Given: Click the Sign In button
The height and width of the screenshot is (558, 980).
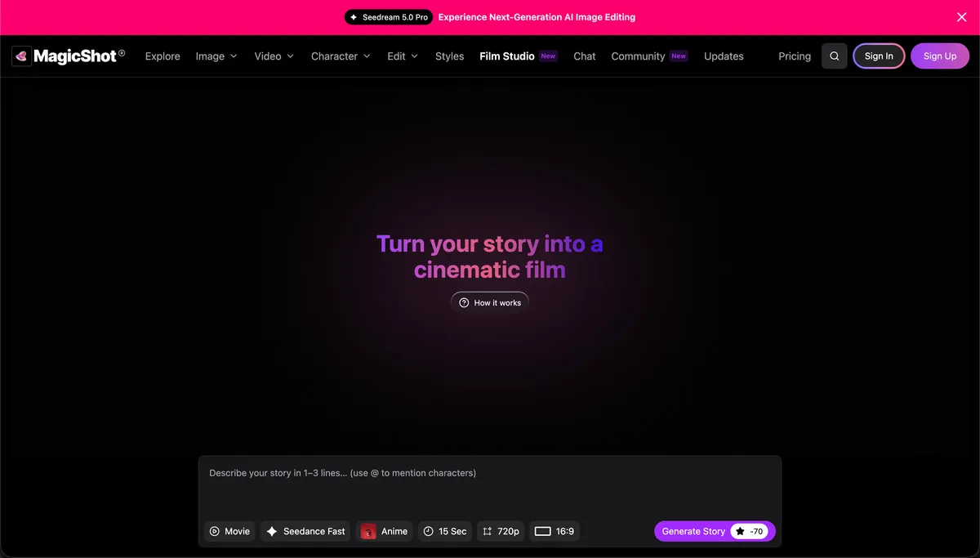Looking at the screenshot, I should coord(879,56).
